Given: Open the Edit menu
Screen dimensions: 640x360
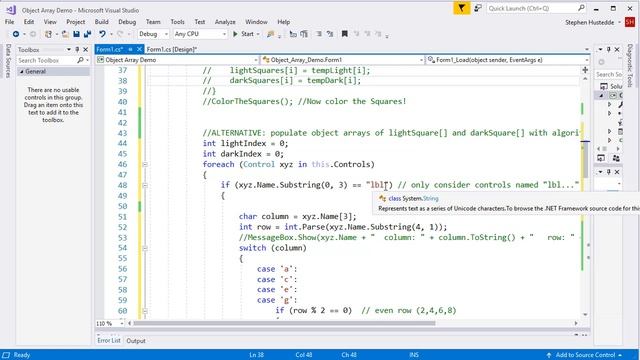Looking at the screenshot, I should (x=29, y=22).
